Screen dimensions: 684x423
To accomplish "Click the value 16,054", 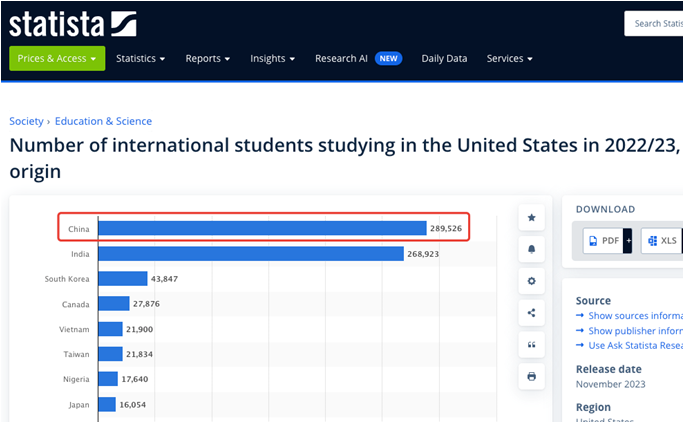I will (133, 405).
